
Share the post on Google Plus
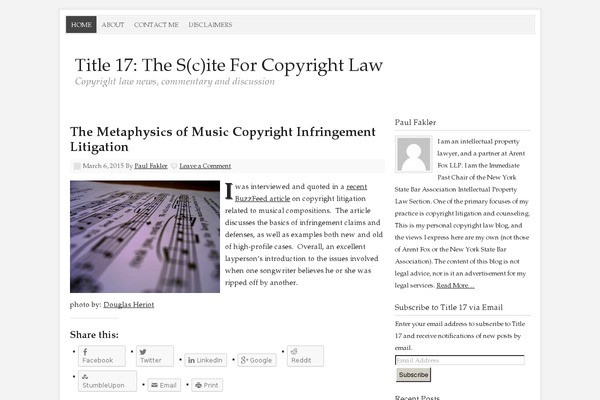point(257,360)
